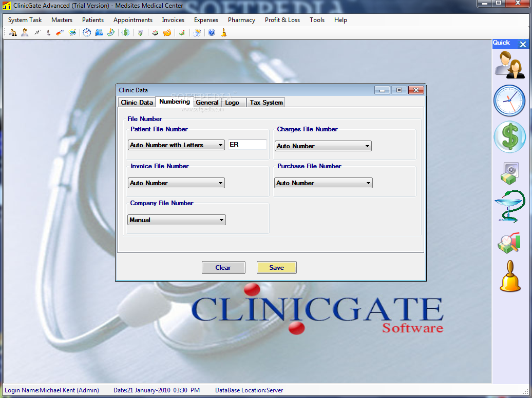Click the calendar with pencil toolbar icon
Screen dimensions: 532x398
click(110, 32)
